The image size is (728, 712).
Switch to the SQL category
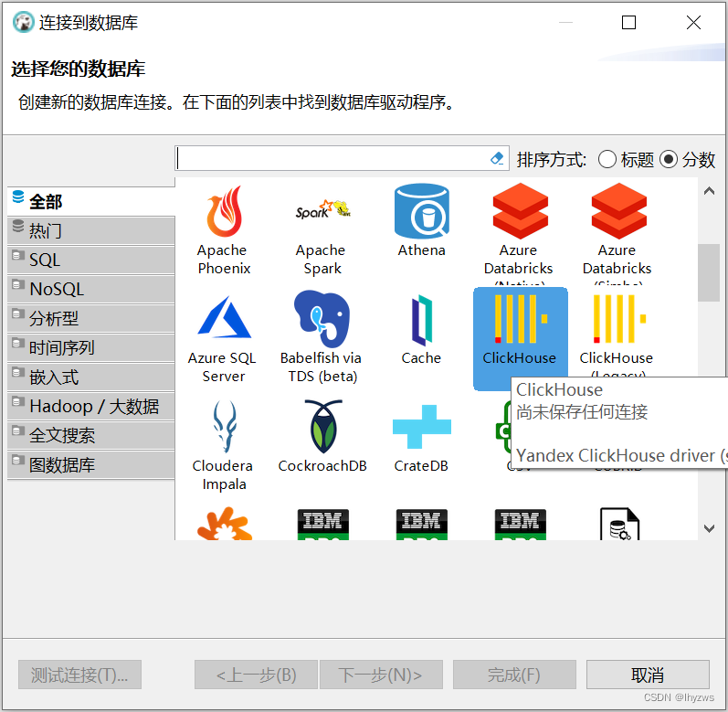tap(91, 260)
